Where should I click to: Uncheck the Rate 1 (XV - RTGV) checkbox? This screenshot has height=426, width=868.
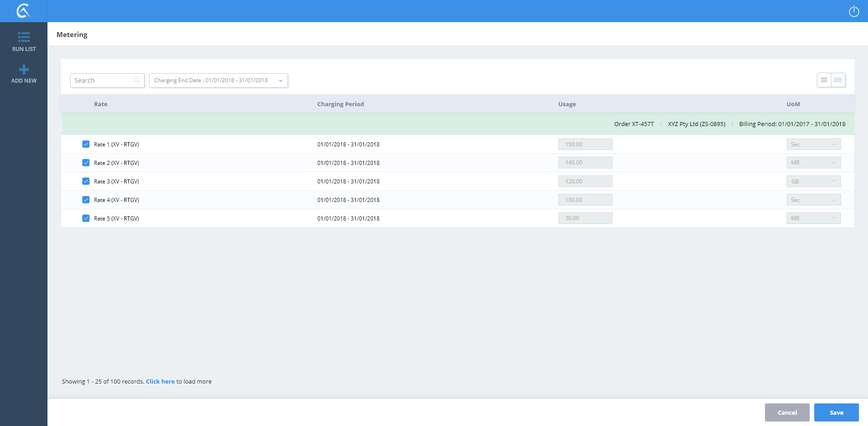[x=86, y=144]
